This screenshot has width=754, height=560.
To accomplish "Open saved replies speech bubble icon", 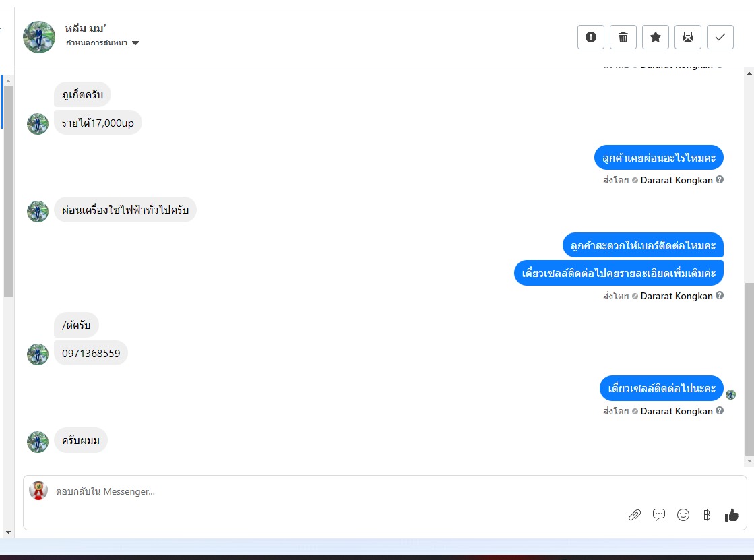I will click(x=659, y=515).
